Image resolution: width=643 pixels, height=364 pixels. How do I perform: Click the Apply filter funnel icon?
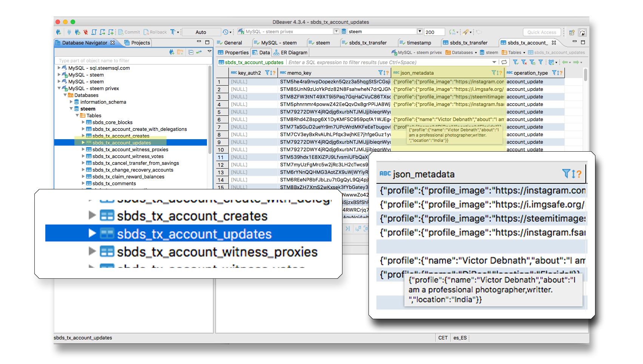pos(515,62)
